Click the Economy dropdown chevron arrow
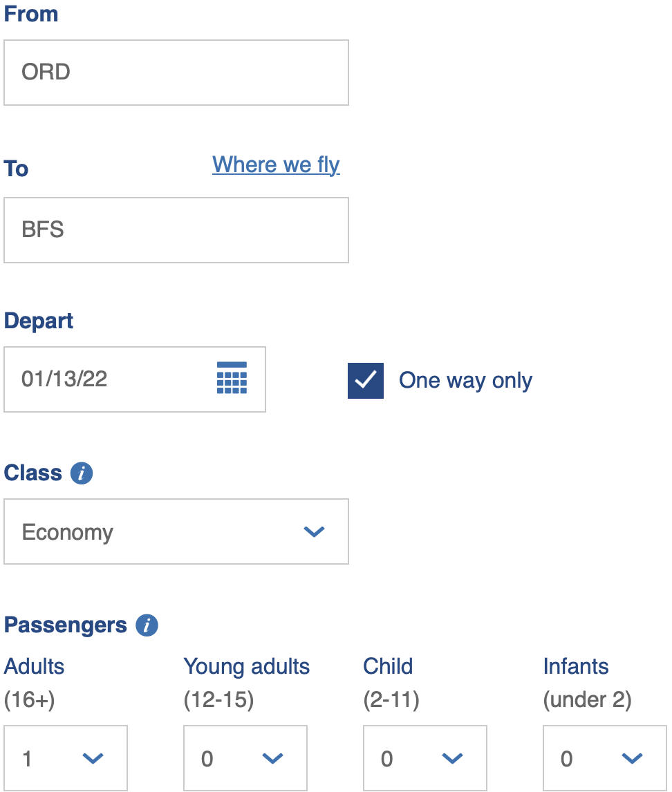The height and width of the screenshot is (792, 672). [314, 531]
